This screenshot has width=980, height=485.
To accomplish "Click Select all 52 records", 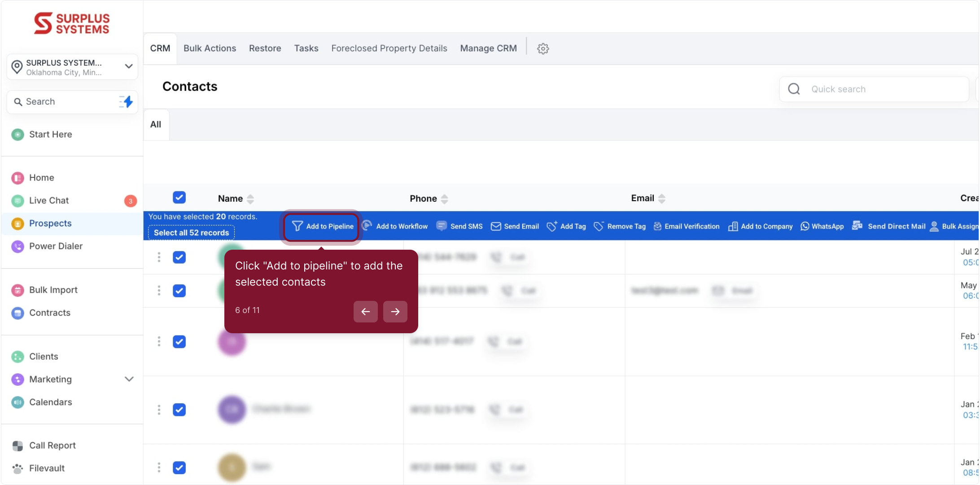I will pos(191,233).
